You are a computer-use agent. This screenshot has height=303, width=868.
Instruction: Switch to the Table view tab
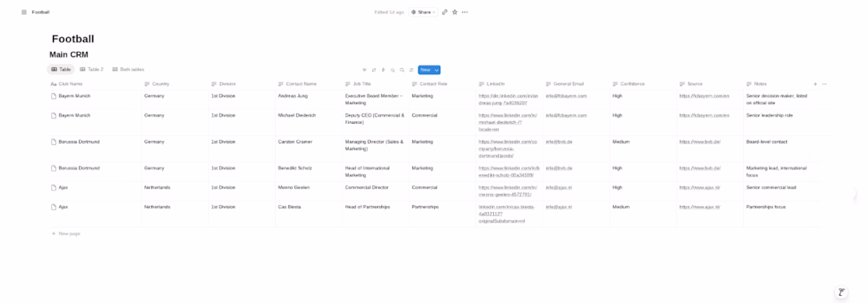[61, 69]
